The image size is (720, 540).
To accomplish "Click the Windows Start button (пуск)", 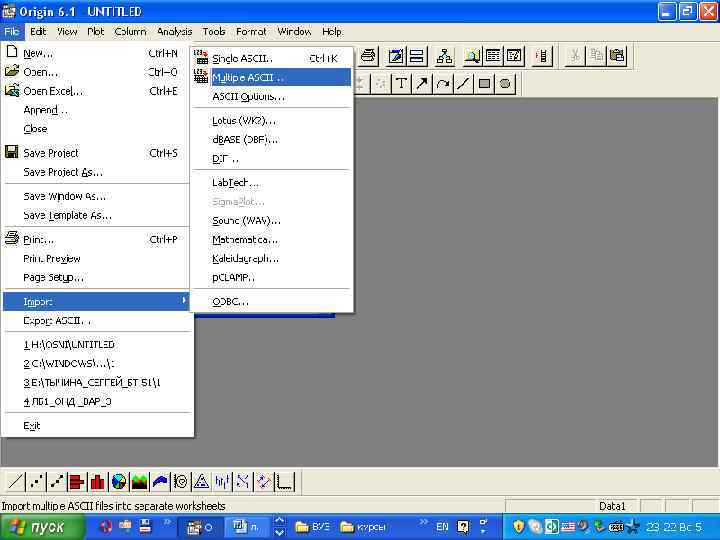I will point(43,527).
